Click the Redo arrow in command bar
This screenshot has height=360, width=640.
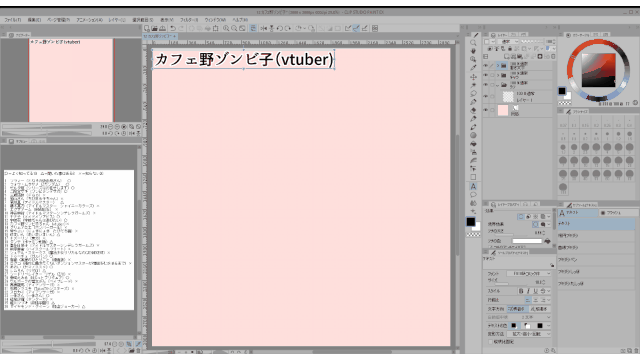[181, 29]
